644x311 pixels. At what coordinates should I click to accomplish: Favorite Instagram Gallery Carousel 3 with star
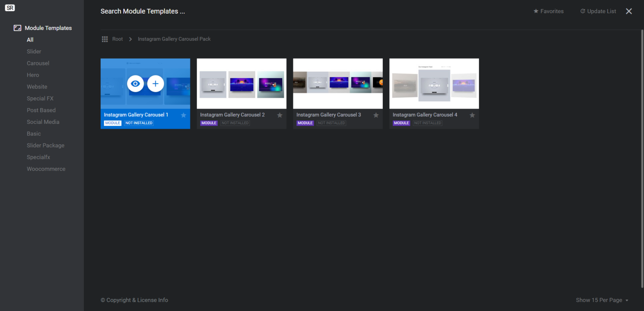tap(376, 115)
